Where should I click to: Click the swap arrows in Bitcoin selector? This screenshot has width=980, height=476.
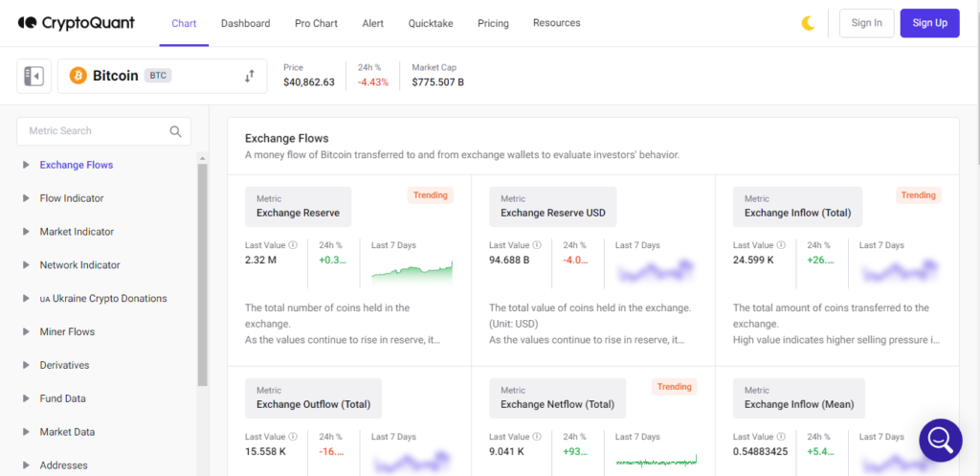[x=250, y=77]
